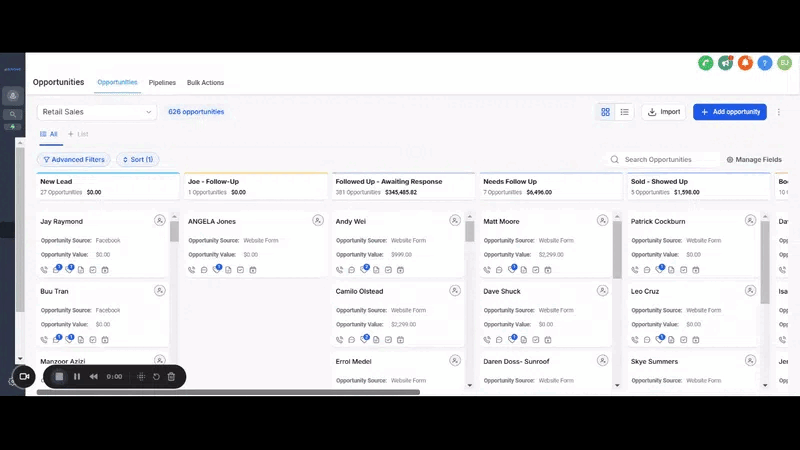
Task: Switch to the Opportunities tab
Action: (117, 82)
